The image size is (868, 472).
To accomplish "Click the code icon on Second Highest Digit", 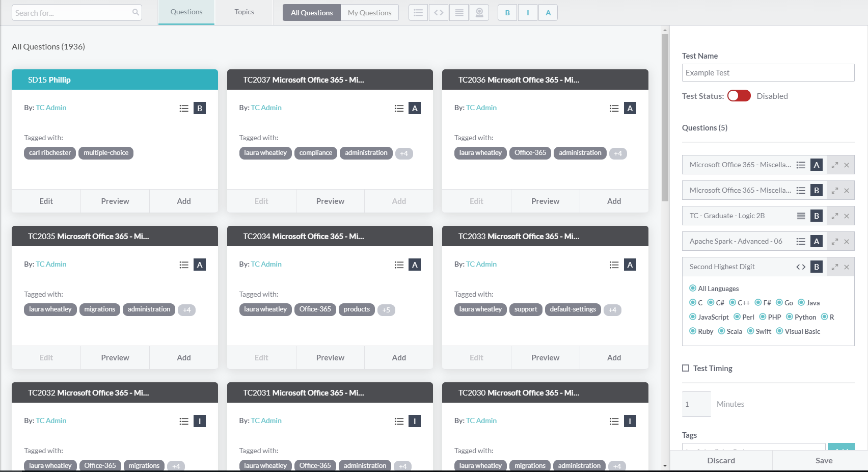I will coord(801,267).
